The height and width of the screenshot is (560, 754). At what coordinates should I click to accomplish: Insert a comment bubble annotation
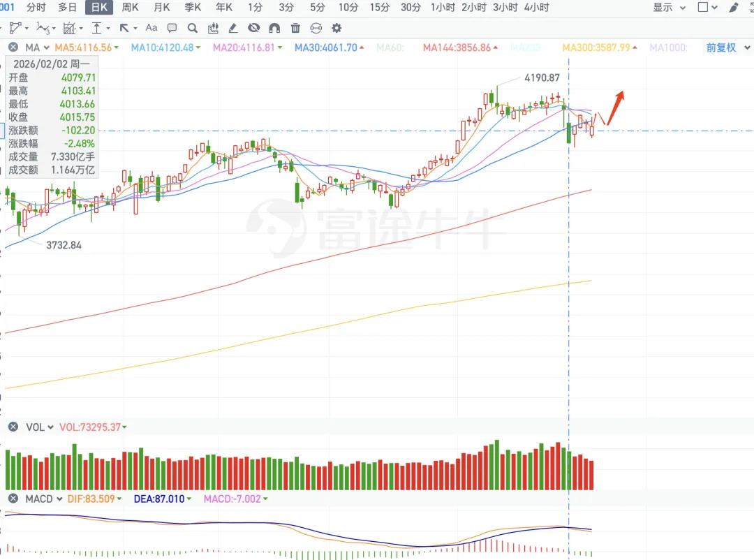tap(172, 28)
